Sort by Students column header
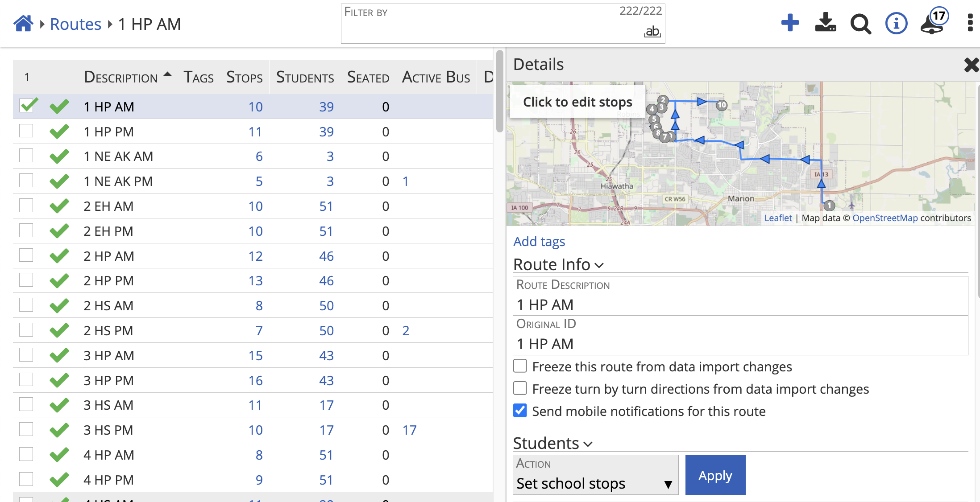980x502 pixels. (305, 78)
